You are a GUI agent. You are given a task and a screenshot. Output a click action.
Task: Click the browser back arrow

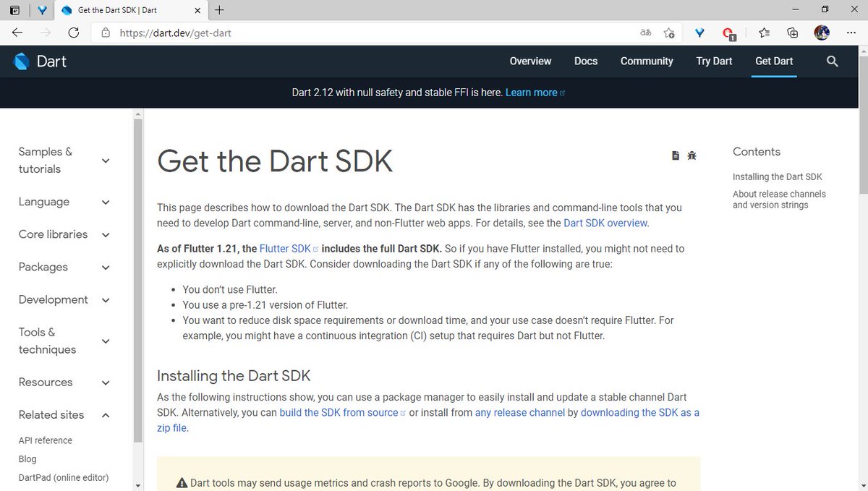[x=17, y=33]
